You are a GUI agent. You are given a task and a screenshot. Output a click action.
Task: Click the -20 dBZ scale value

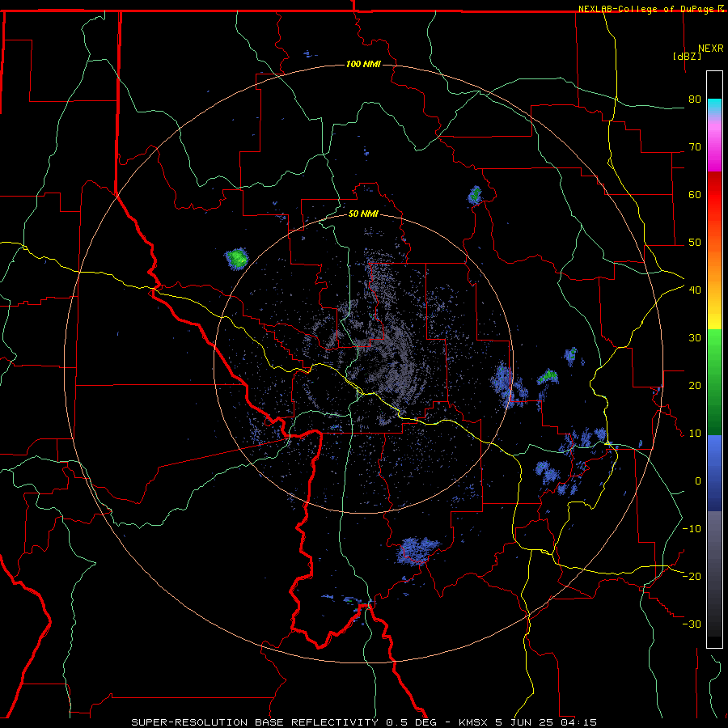pyautogui.click(x=692, y=577)
